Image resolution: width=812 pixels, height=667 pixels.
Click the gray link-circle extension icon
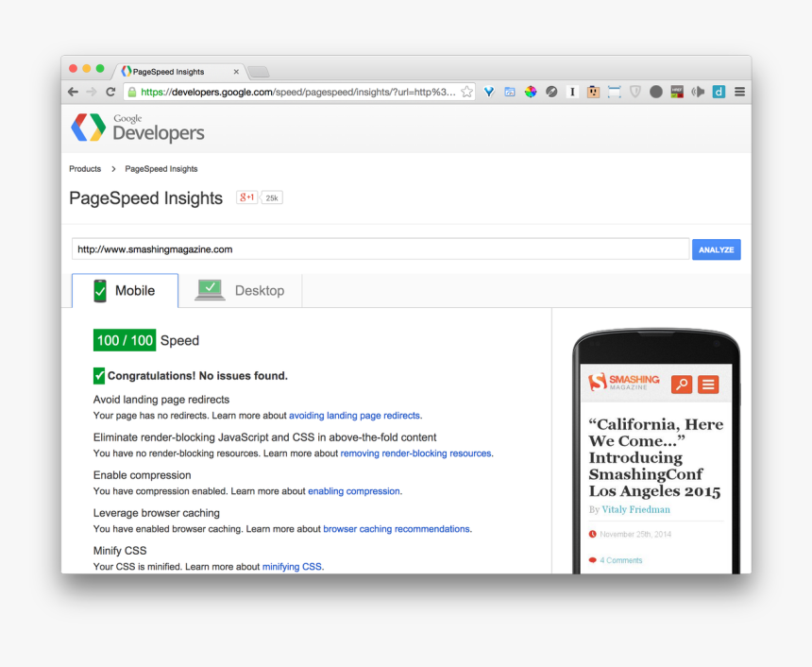[551, 92]
